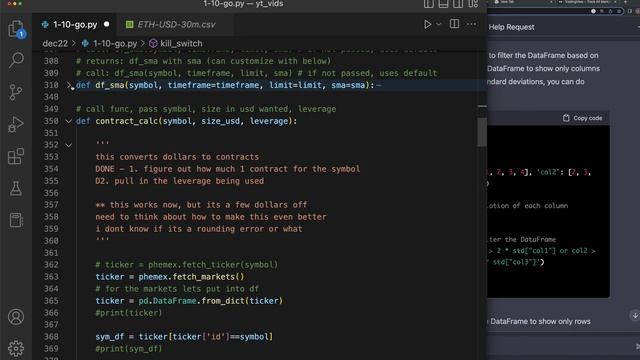Toggle primary sidebar layout icon in title bar
Screen dimensions: 640x360
429,4
